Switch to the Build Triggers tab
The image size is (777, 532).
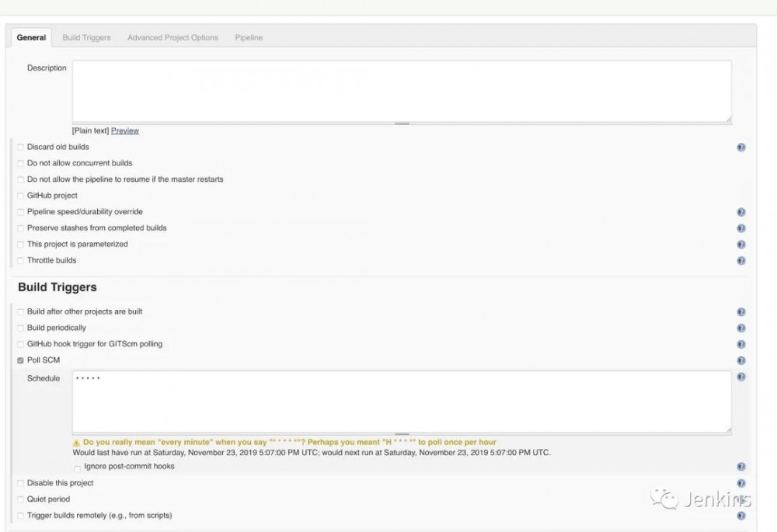tap(86, 37)
